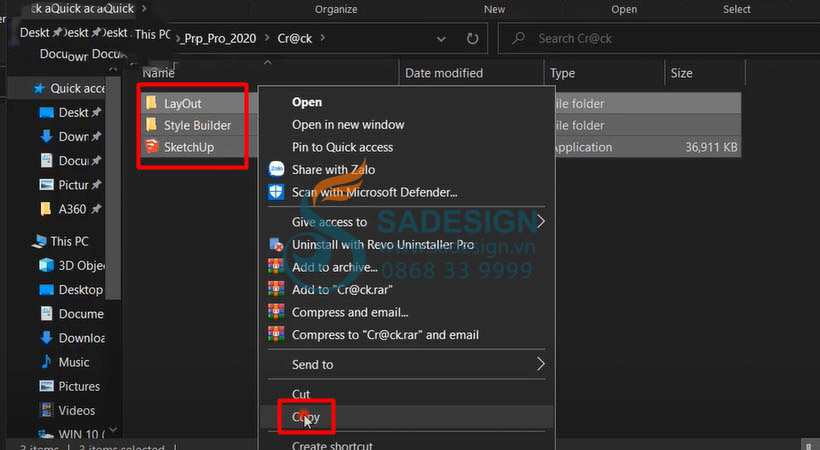Click the SketchUp application icon
The width and height of the screenshot is (820, 450).
click(152, 147)
